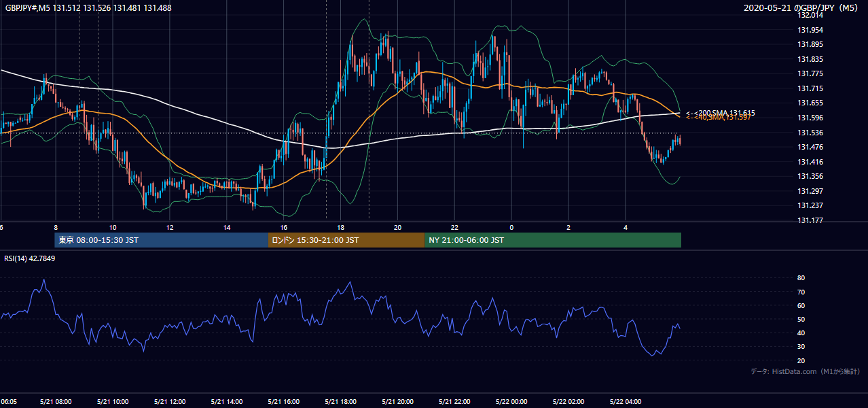Click bottom time label 5/21 22:00
Screen dimensions: 868x408
click(x=455, y=401)
